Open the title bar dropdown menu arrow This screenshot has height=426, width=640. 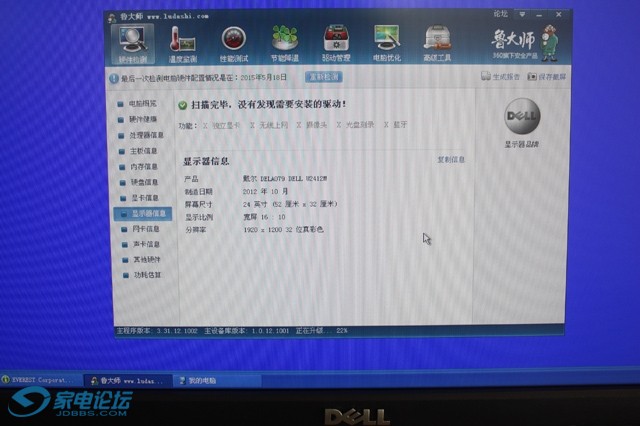tap(522, 14)
